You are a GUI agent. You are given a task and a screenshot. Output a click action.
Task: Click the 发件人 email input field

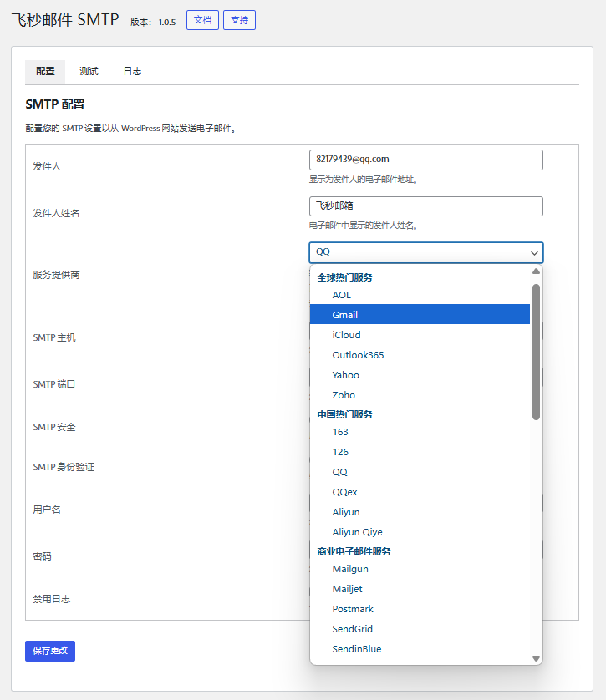pyautogui.click(x=426, y=160)
